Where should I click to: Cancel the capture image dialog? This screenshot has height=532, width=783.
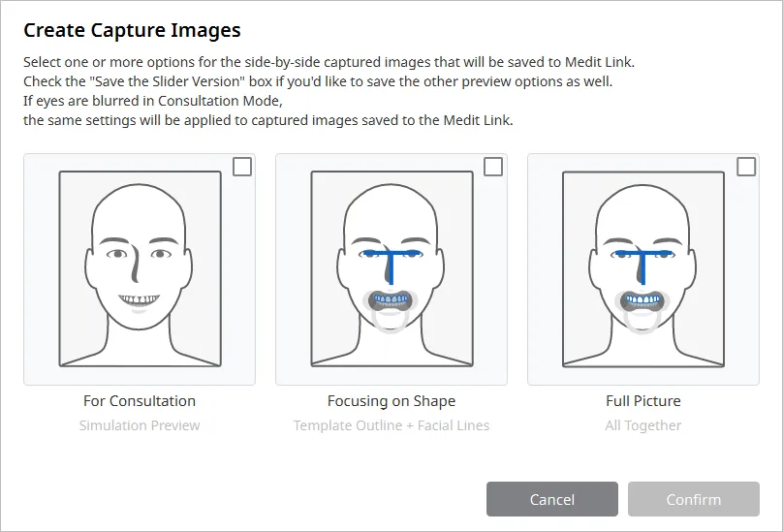[552, 499]
